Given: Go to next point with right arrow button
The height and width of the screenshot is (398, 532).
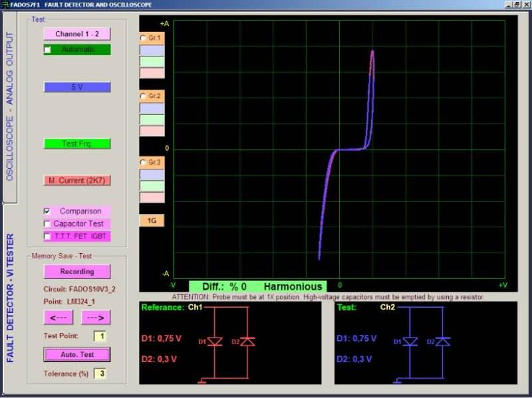Looking at the screenshot, I should (x=95, y=318).
